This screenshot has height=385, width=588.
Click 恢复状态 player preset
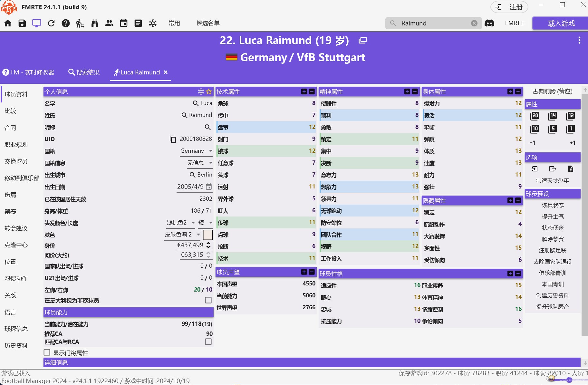coord(553,205)
